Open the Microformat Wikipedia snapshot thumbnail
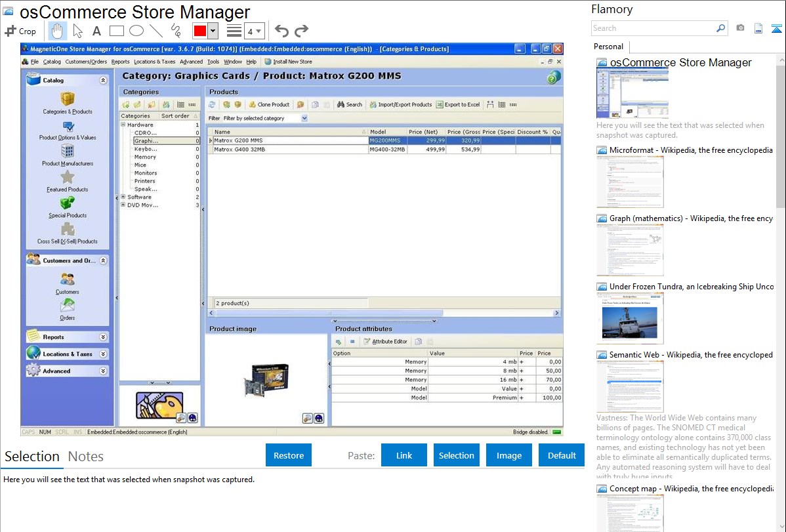Image resolution: width=786 pixels, height=532 pixels. tap(630, 182)
